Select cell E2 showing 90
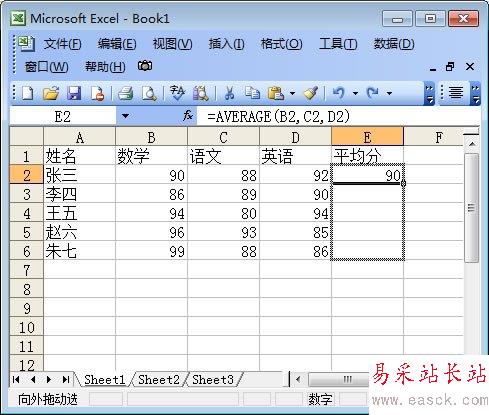Image resolution: width=489 pixels, height=415 pixels. pos(367,174)
